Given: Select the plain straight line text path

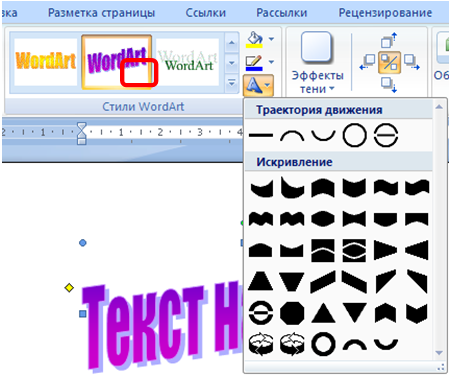Looking at the screenshot, I should click(261, 135).
